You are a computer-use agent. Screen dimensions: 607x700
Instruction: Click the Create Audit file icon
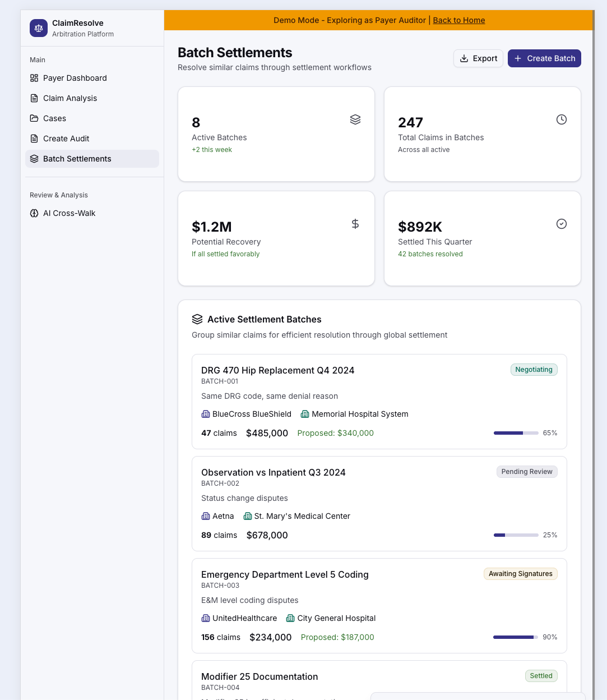point(34,139)
